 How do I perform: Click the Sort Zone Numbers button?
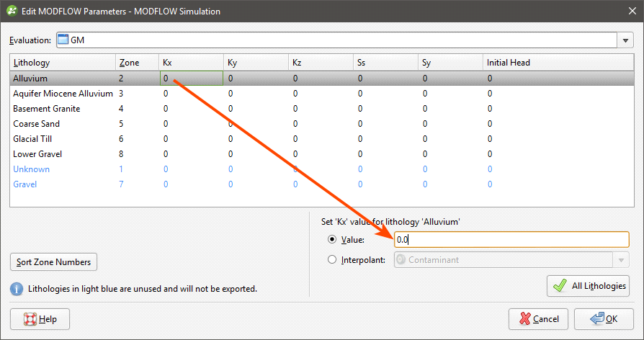pyautogui.click(x=53, y=262)
